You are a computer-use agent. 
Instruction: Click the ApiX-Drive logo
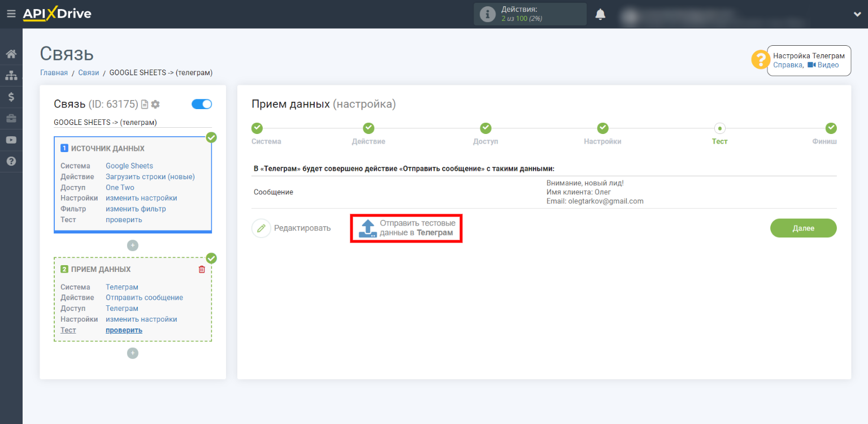pos(57,14)
